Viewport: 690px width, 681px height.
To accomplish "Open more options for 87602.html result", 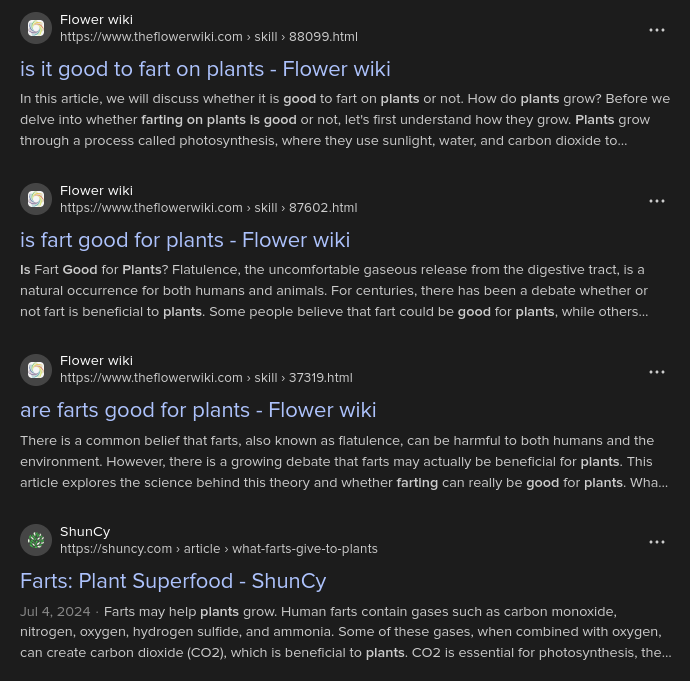I will [657, 201].
